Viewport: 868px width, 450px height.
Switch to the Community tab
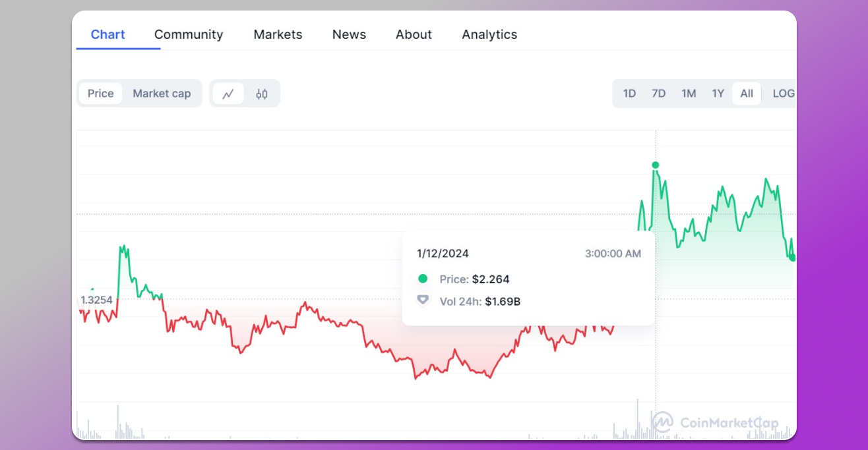pos(189,34)
